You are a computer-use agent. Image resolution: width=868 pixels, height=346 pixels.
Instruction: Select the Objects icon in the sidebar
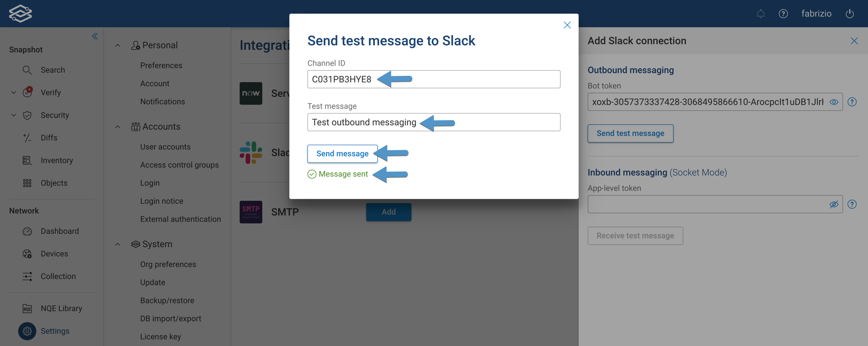[27, 183]
